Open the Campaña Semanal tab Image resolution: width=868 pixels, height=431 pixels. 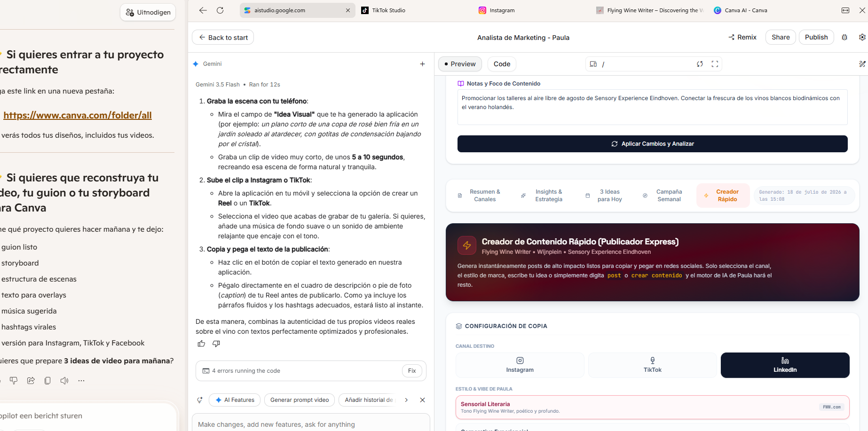(x=663, y=196)
